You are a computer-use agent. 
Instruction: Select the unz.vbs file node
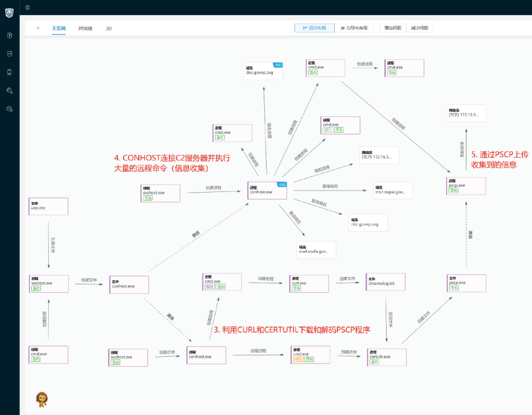point(49,206)
